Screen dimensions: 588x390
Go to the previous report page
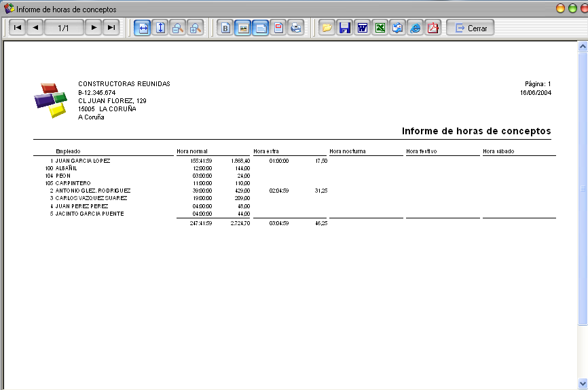(x=35, y=28)
